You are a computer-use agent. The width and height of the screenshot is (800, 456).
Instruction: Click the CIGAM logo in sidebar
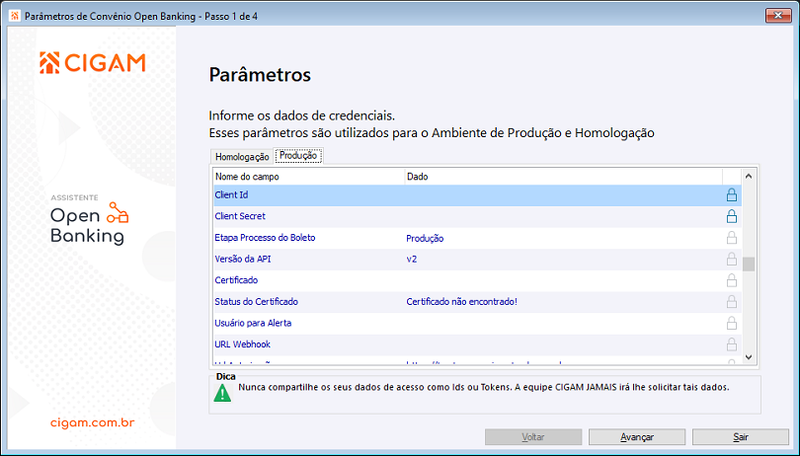coord(92,63)
